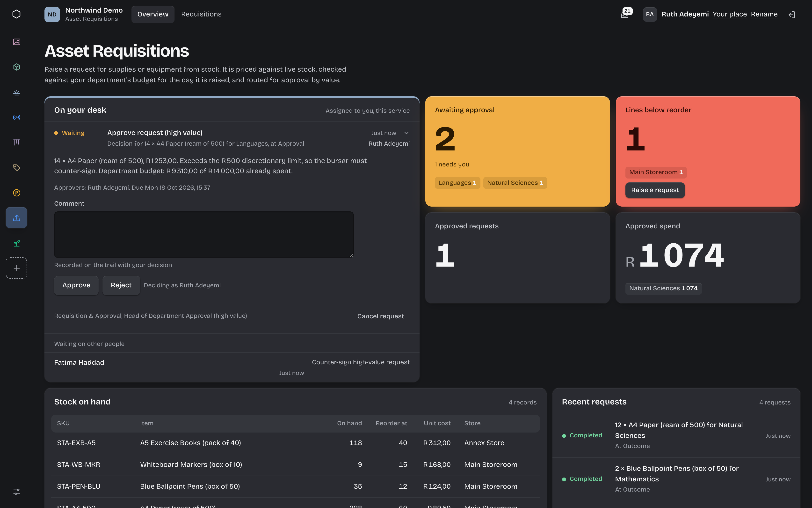Click the Main Storeroom 1 chip
This screenshot has height=508, width=812.
pyautogui.click(x=656, y=172)
